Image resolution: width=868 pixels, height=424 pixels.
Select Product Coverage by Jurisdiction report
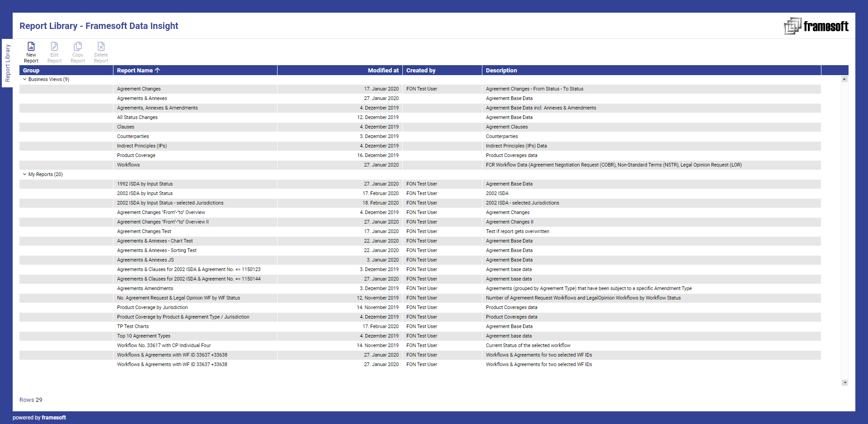[x=152, y=307]
